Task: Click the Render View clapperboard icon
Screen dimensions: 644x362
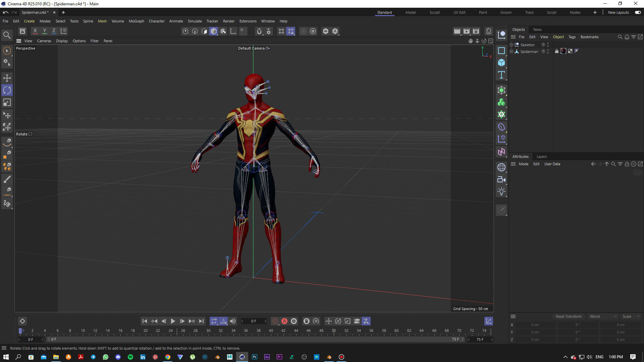Action: click(457, 31)
